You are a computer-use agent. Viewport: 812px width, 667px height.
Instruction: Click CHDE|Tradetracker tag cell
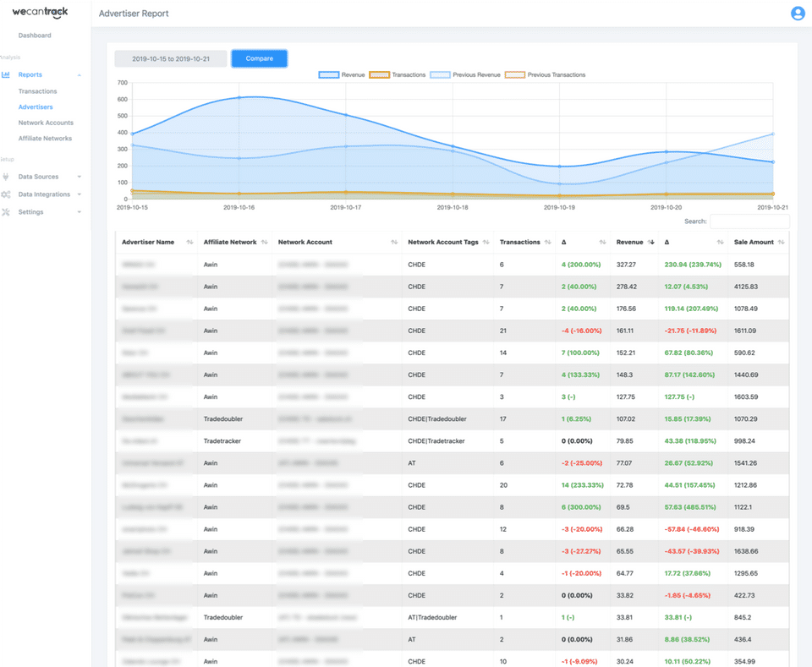click(436, 441)
